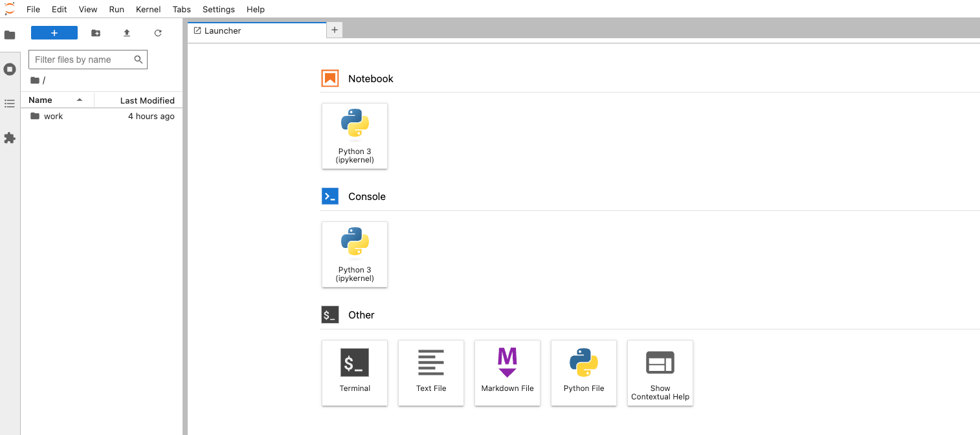Launch a Python 3 notebook
Screen dimensions: 980x435
coord(354,136)
